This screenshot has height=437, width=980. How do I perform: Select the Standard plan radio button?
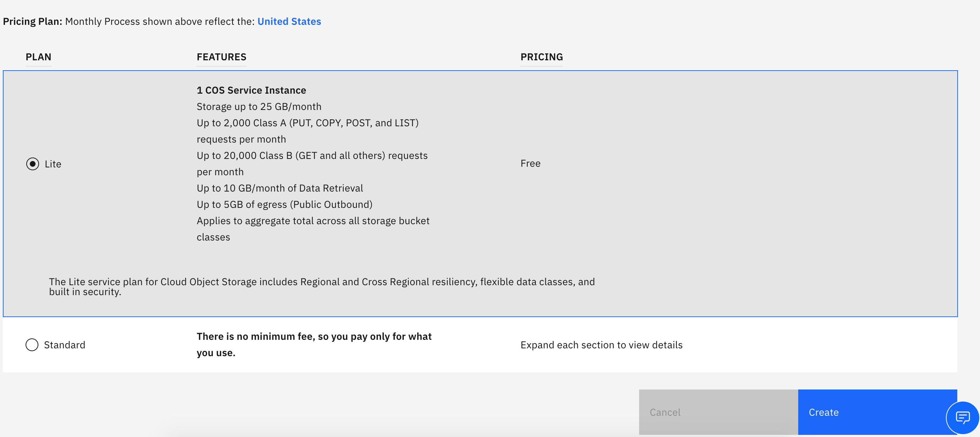pyautogui.click(x=32, y=345)
